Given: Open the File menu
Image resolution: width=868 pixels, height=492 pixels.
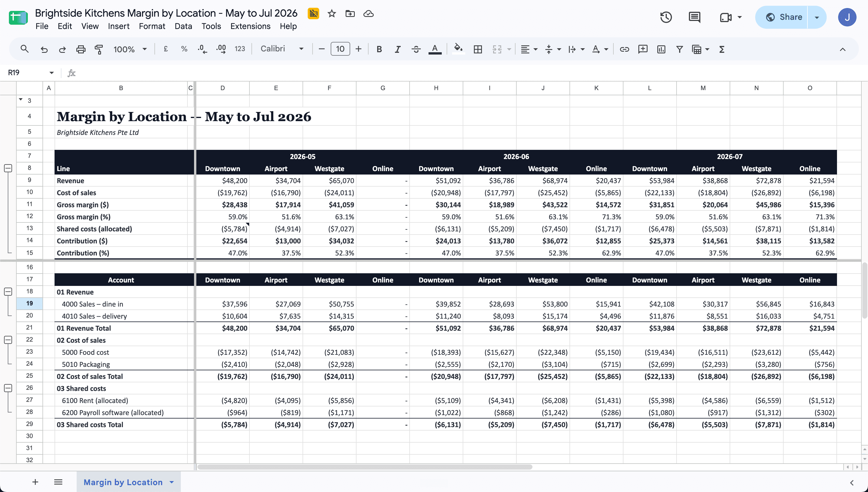Looking at the screenshot, I should 42,26.
